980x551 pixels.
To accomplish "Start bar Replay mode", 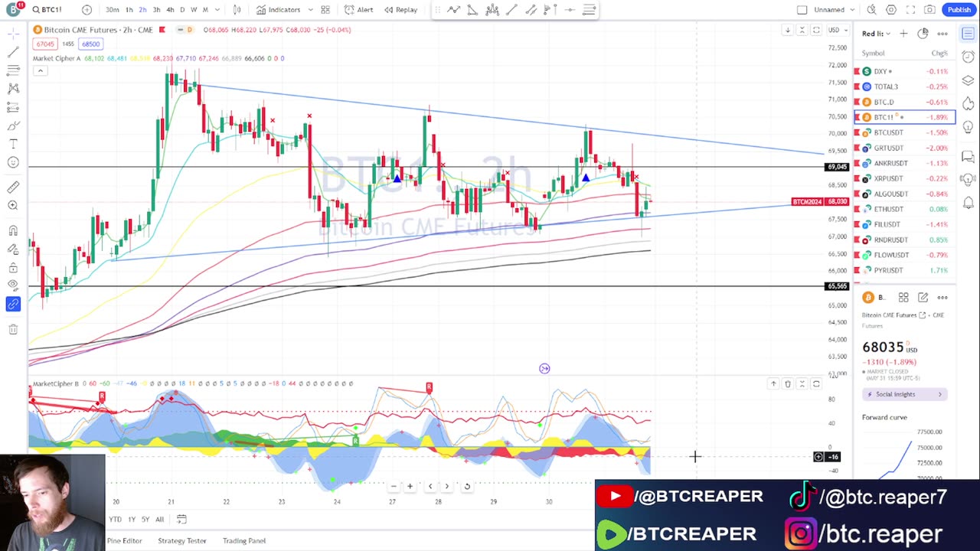I will coord(400,10).
